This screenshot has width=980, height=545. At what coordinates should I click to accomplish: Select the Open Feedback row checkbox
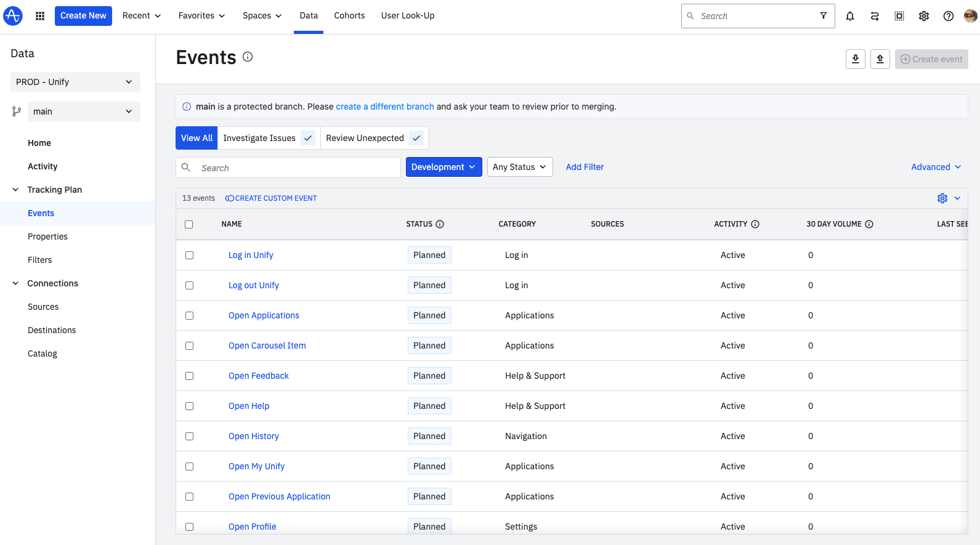tap(190, 376)
